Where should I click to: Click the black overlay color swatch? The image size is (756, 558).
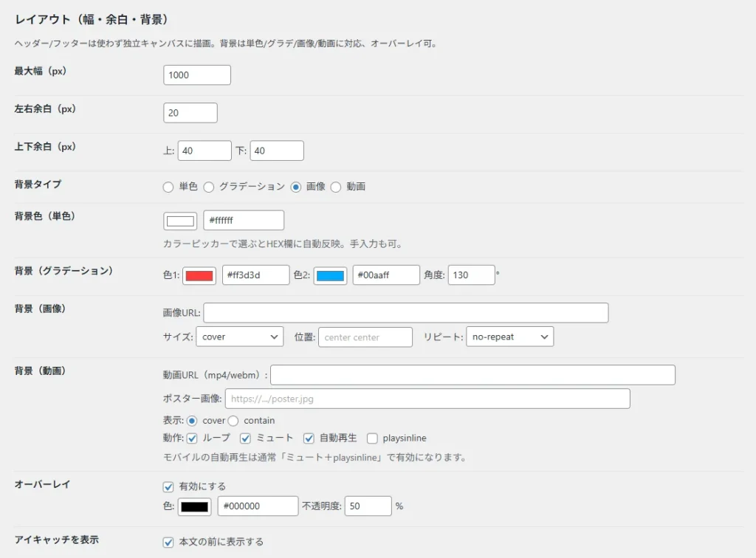coord(194,506)
